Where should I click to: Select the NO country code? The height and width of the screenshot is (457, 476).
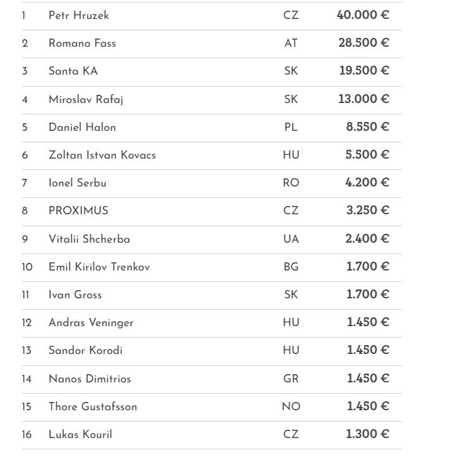(x=291, y=406)
